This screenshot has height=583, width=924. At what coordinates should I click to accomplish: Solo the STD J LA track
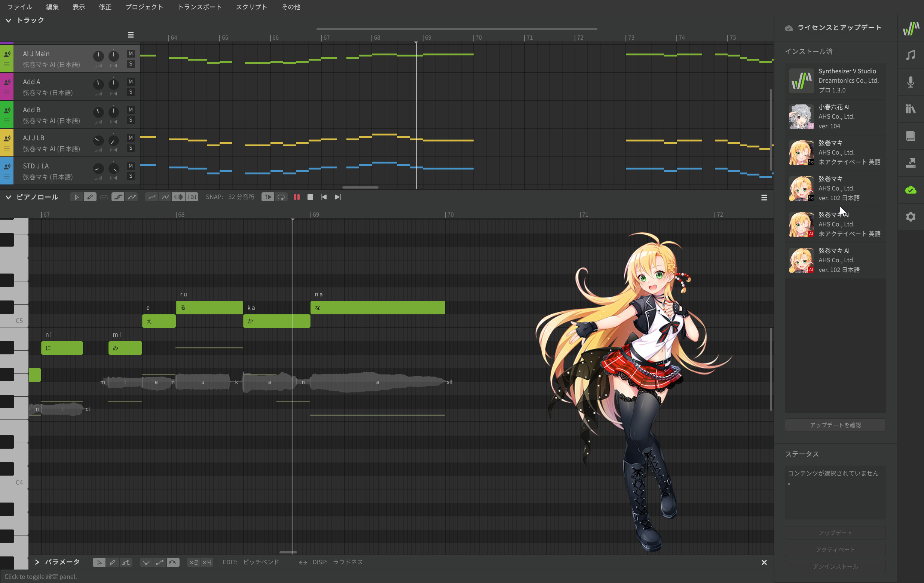(131, 176)
